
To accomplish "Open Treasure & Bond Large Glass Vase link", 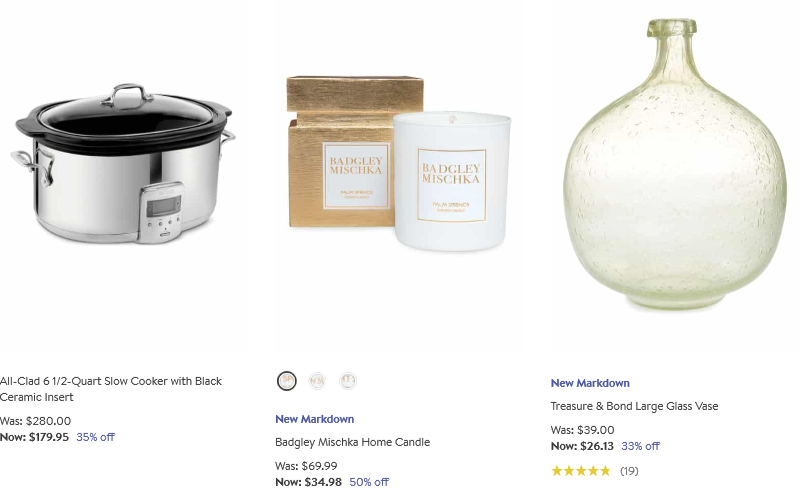I will coord(634,406).
